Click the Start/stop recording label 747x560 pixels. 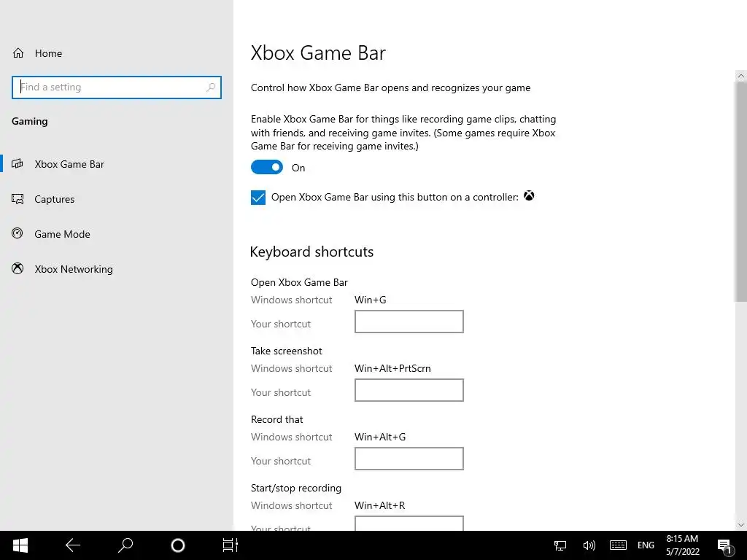pos(296,488)
